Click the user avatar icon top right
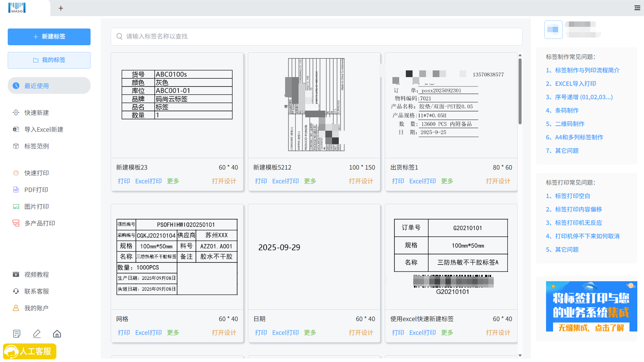Image resolution: width=644 pixels, height=362 pixels. [553, 29]
